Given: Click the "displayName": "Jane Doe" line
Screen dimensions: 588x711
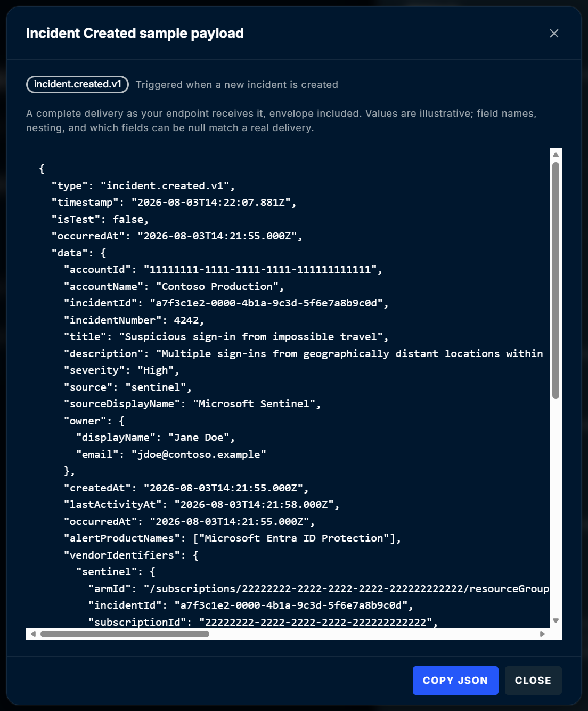Looking at the screenshot, I should click(156, 438).
